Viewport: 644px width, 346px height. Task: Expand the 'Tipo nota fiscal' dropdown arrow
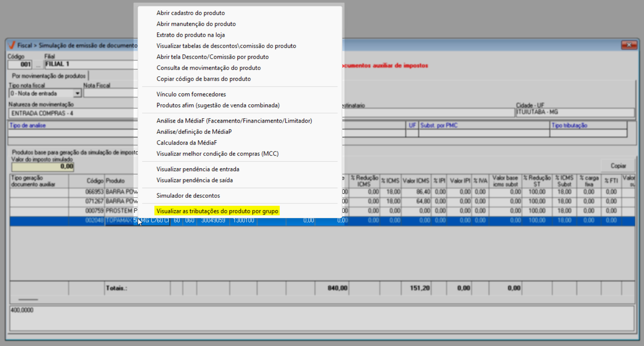pyautogui.click(x=77, y=93)
